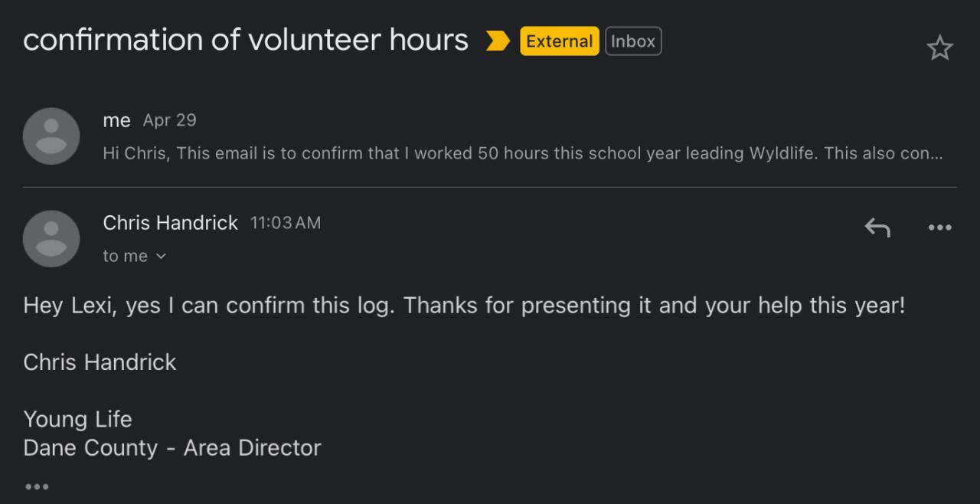Expand the collapsed "Hi Chris" message snippet
This screenshot has width=980, height=504.
point(522,153)
